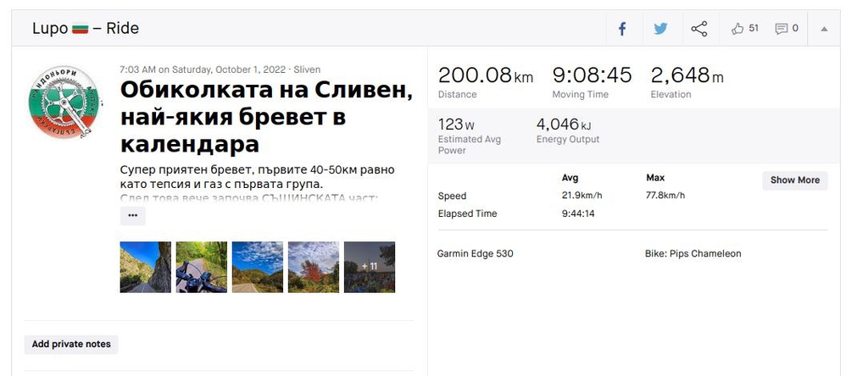View the blue sky with clouds photo
The image size is (868, 376).
257,268
